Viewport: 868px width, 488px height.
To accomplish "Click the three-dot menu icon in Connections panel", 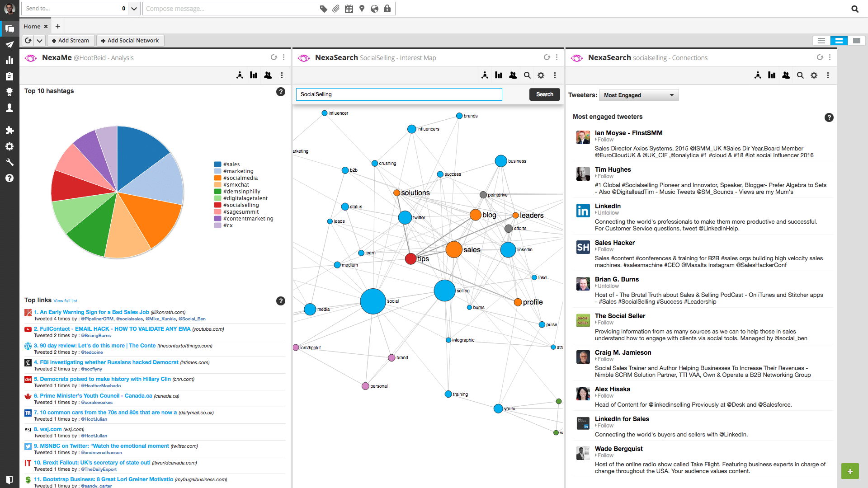I will 830,57.
